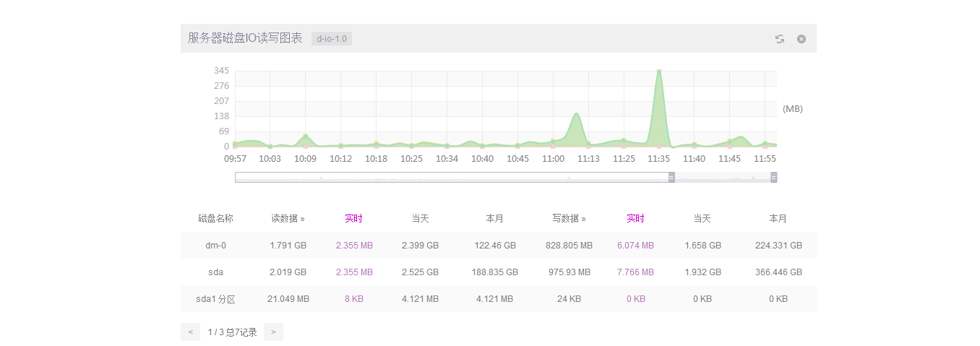This screenshot has width=980, height=346.
Task: Select 本月 under the 读数据 section
Action: tap(495, 218)
